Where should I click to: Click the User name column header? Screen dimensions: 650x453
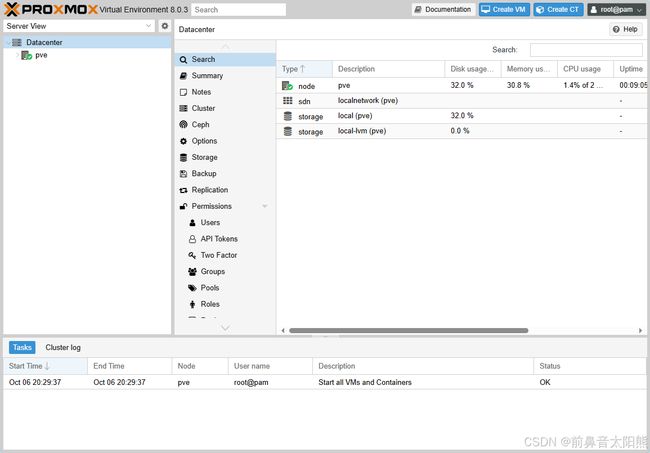270,366
